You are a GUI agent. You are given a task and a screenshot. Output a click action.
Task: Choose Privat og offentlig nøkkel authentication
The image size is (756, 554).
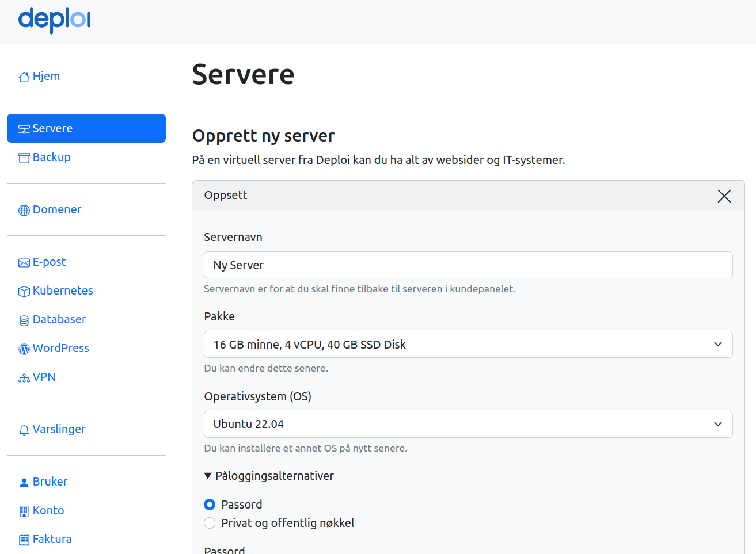click(x=210, y=523)
